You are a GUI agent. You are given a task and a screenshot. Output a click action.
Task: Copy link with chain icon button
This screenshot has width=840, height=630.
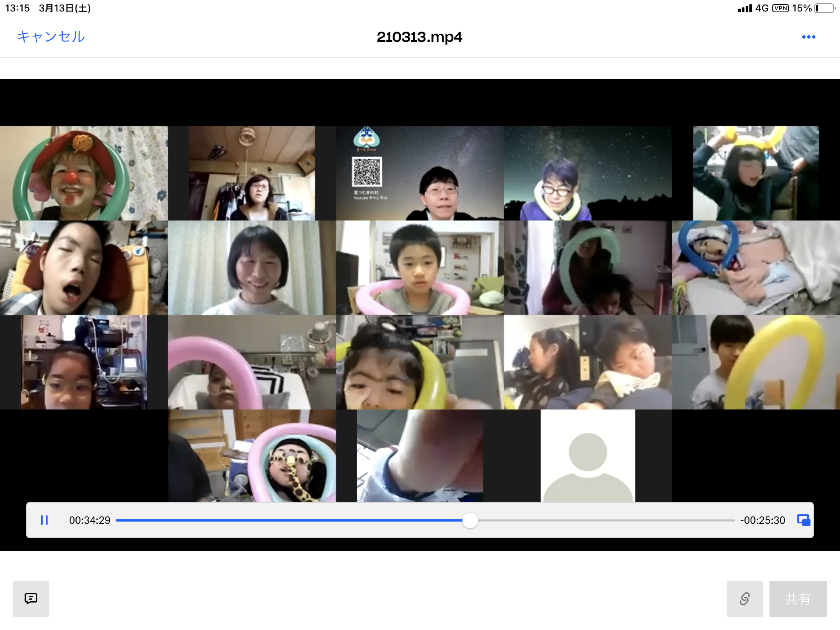(x=744, y=598)
